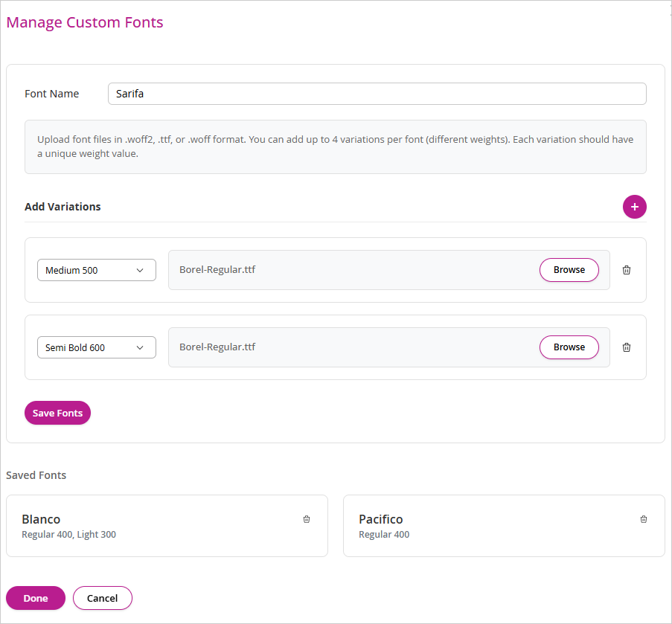672x624 pixels.
Task: Delete the Semi Bold 600 variation row
Action: tap(626, 347)
